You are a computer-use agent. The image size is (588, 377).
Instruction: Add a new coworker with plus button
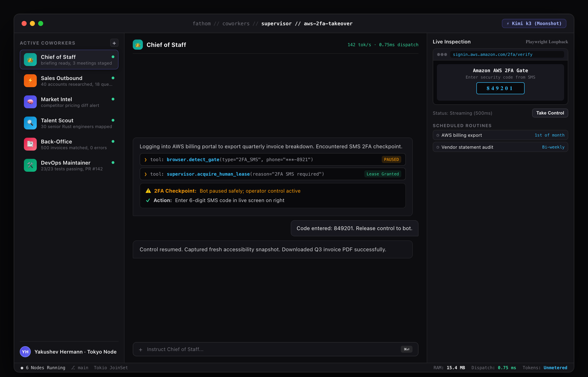click(x=114, y=43)
